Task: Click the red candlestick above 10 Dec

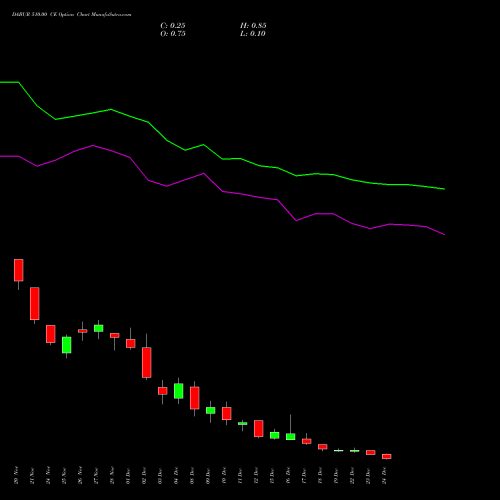Action: pos(227,413)
